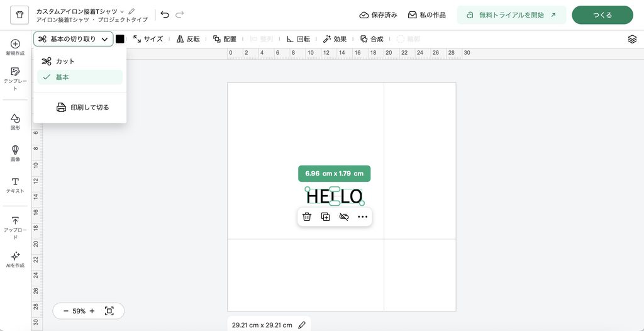Redo the last action

click(179, 15)
